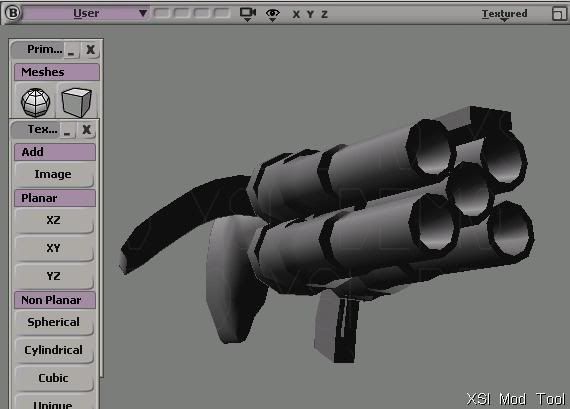Open the Textured display mode dropdown
Image resolution: width=570 pixels, height=409 pixels.
click(504, 14)
